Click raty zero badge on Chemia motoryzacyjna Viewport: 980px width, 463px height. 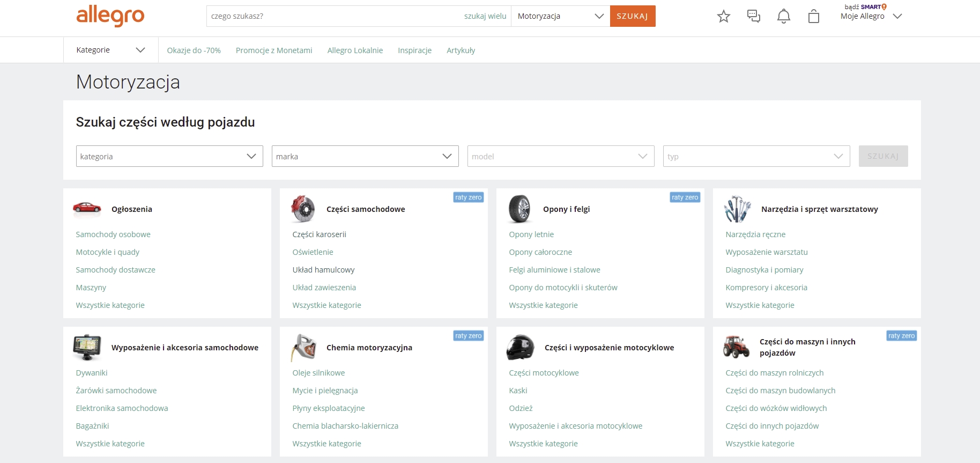point(469,336)
